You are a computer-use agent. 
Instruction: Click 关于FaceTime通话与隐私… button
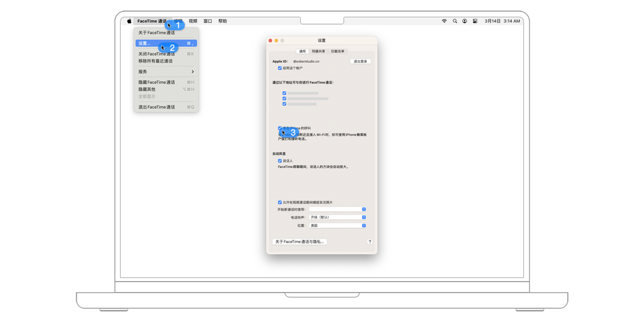300,242
